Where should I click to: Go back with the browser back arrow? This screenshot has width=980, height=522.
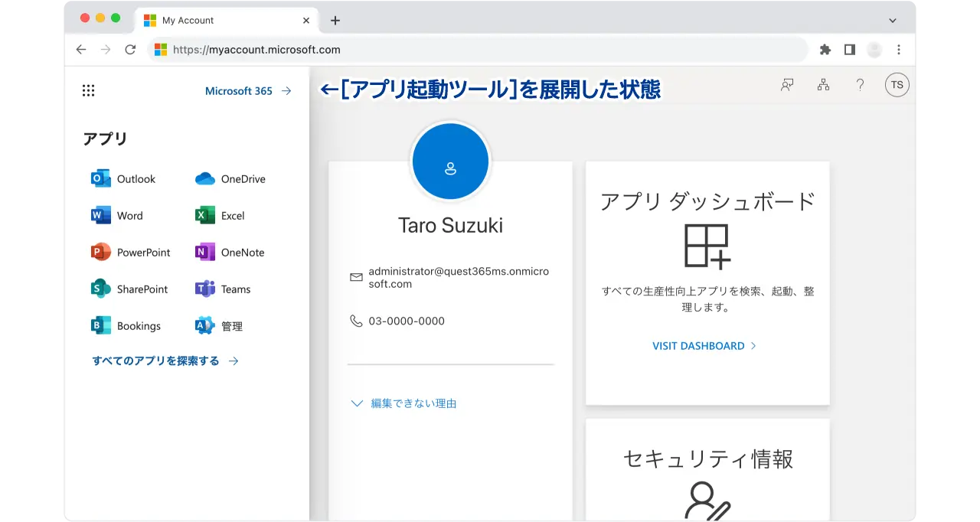tap(81, 49)
